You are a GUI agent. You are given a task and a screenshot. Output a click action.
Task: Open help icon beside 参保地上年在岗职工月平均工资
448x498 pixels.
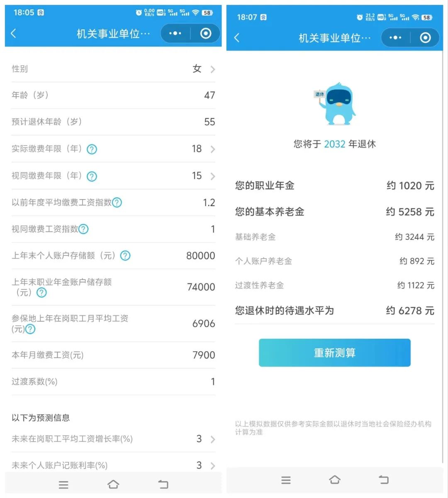click(30, 329)
